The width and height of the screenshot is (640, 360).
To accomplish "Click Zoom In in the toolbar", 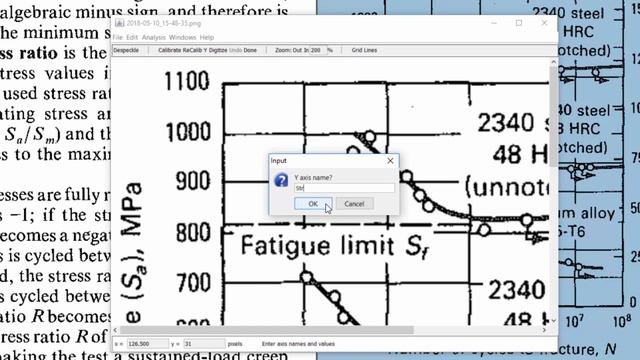I will [x=306, y=50].
